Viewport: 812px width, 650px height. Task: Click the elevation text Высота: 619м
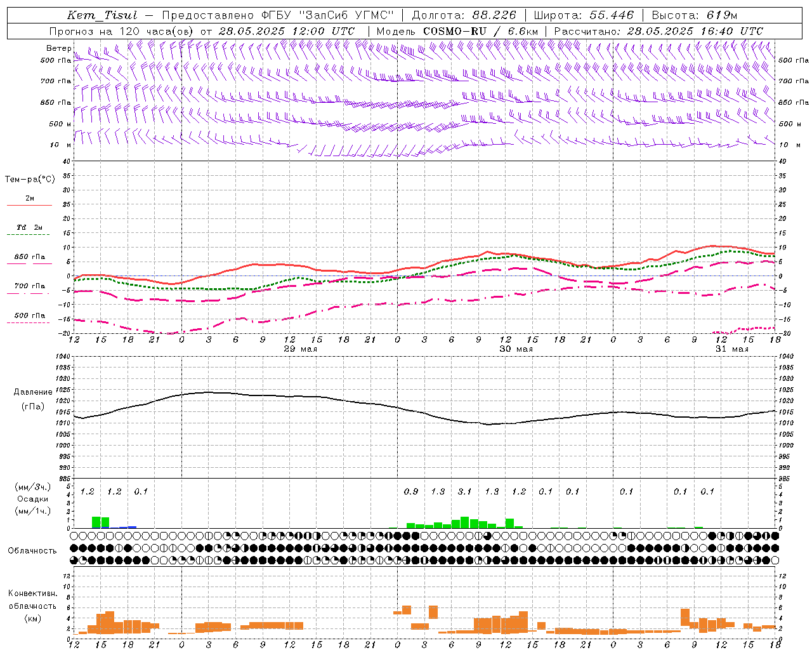pos(695,15)
